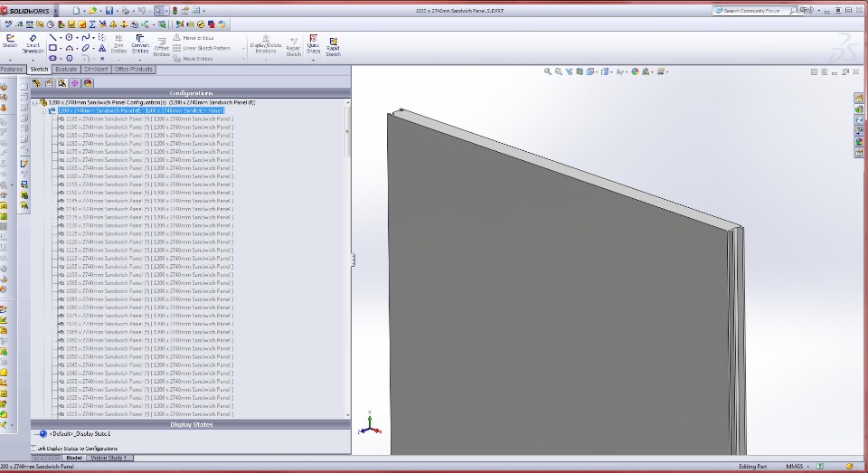
Task: Open the Linear Sketch Pattern dropdown arrow
Action: [243, 49]
